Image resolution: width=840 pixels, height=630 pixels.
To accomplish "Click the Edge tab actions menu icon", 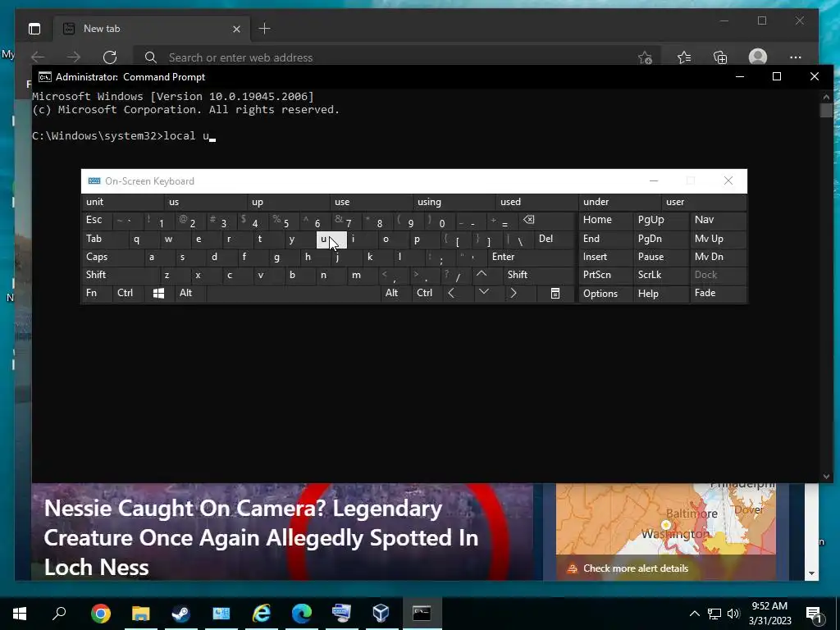I will point(34,29).
